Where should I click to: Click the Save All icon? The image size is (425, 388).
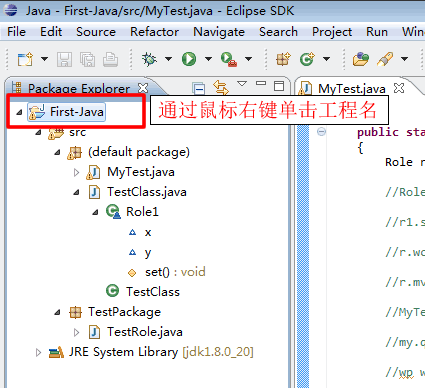tap(87, 59)
